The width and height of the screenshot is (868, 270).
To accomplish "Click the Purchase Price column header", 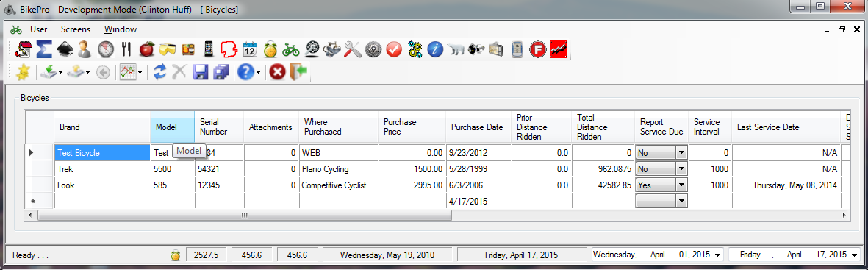I will point(412,127).
